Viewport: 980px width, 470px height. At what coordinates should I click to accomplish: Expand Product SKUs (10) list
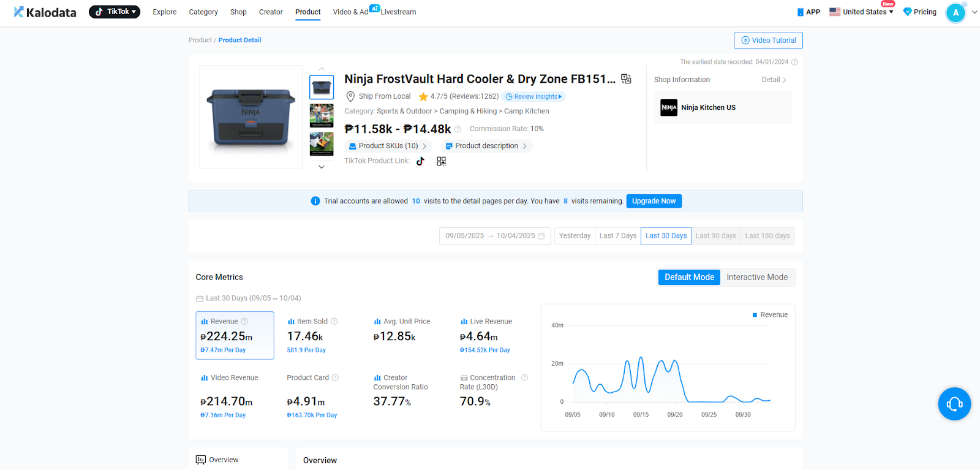pos(388,146)
